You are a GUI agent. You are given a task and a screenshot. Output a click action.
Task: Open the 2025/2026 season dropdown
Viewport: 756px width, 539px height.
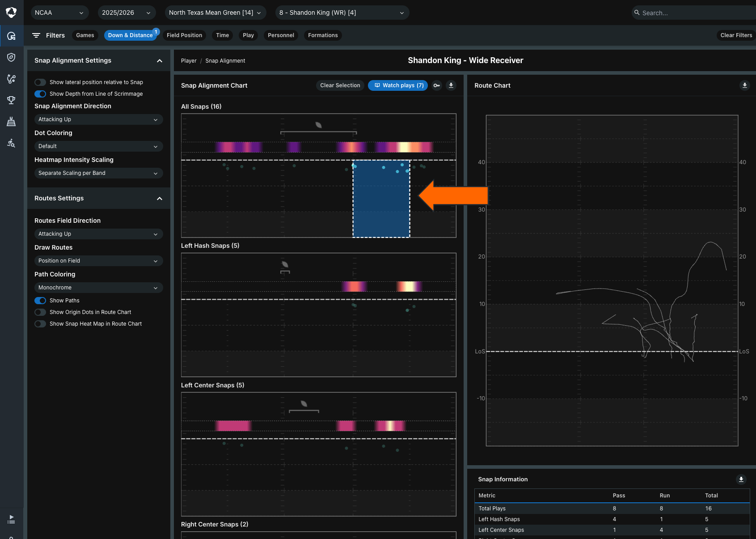point(127,13)
